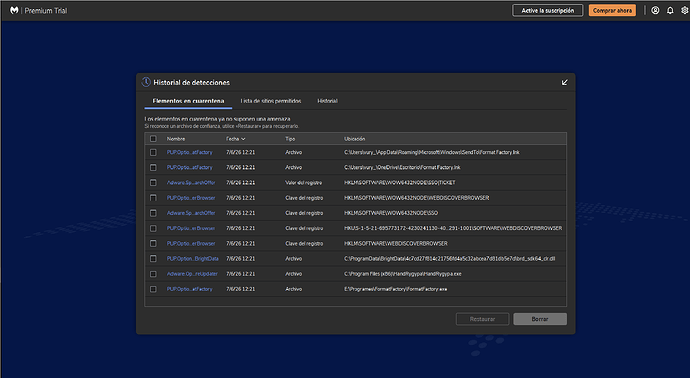The width and height of the screenshot is (690, 378).
Task: Select the HandRygypa.exe location path
Action: (x=403, y=274)
